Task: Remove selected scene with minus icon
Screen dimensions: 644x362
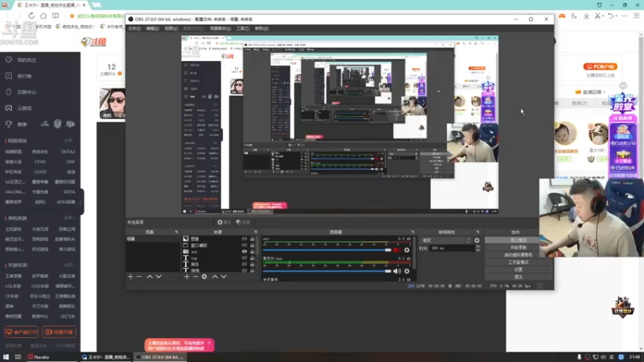Action: (x=139, y=277)
